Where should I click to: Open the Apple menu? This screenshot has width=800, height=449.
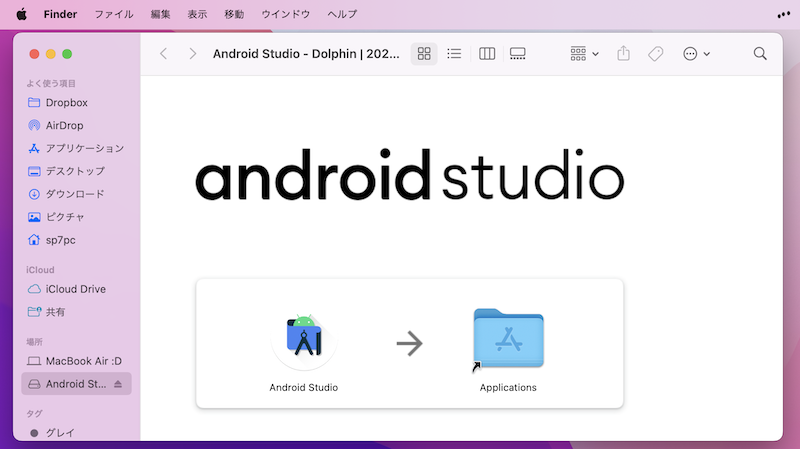[21, 15]
